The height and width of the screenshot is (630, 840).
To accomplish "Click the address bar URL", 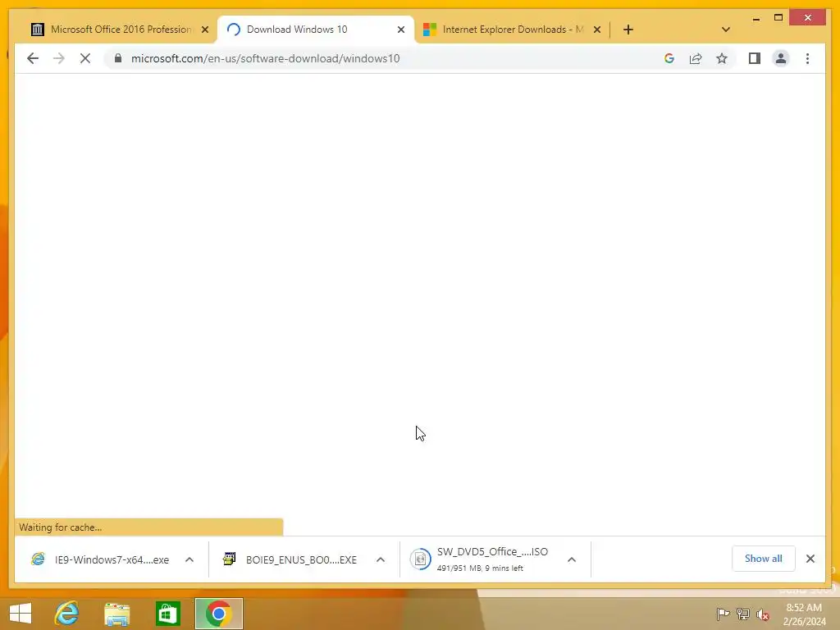I will pyautogui.click(x=265, y=58).
